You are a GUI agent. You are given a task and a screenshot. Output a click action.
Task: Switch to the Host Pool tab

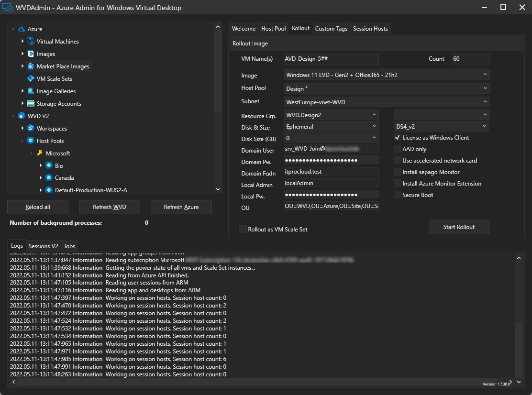pyautogui.click(x=273, y=29)
